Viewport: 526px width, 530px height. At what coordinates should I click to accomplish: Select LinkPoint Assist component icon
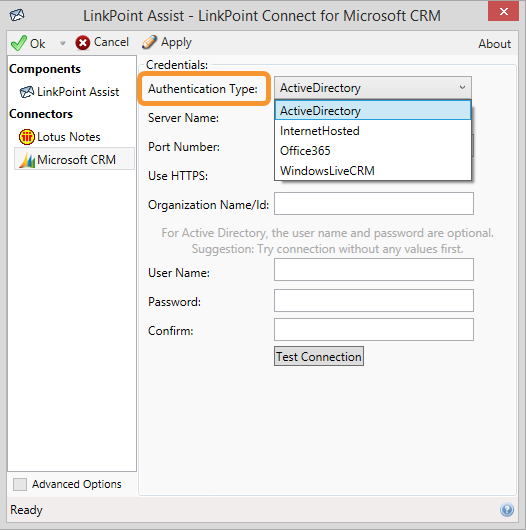[27, 92]
